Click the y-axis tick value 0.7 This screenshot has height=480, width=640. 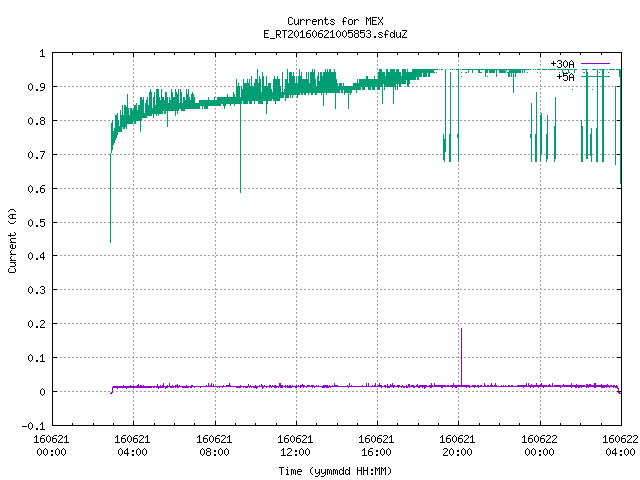click(x=36, y=155)
